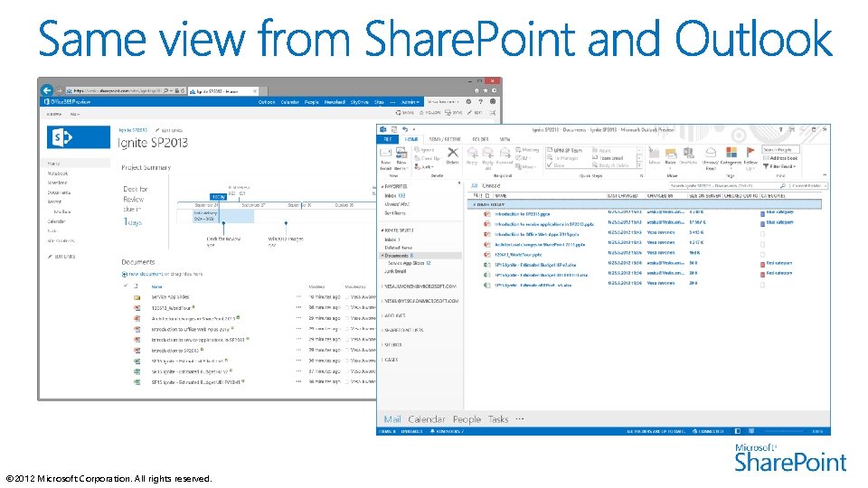Image resolution: width=868 pixels, height=488 pixels.
Task: Click the Ignore button in Outlook ribbon
Action: coord(424,150)
